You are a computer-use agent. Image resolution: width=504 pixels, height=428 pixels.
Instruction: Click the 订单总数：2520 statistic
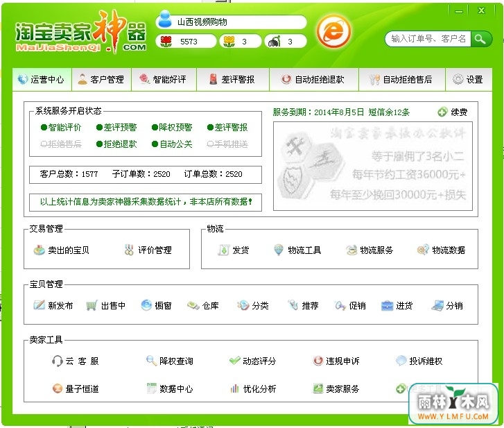coord(213,174)
